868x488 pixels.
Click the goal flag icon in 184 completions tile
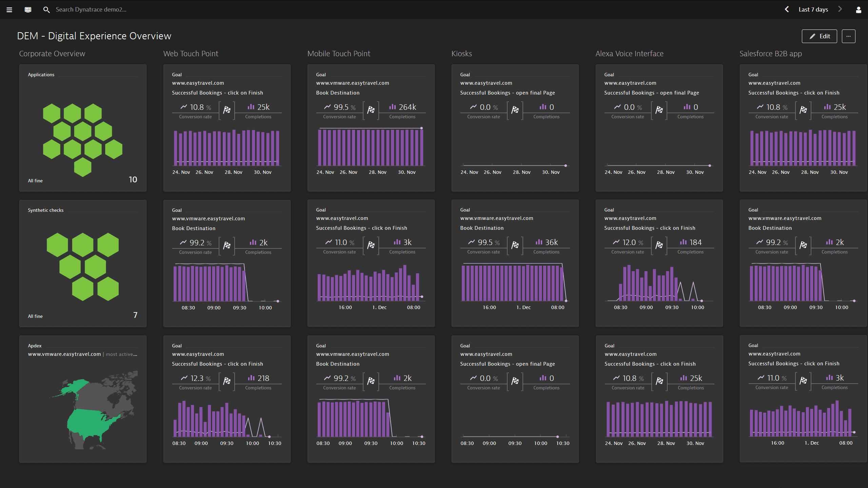[659, 245]
